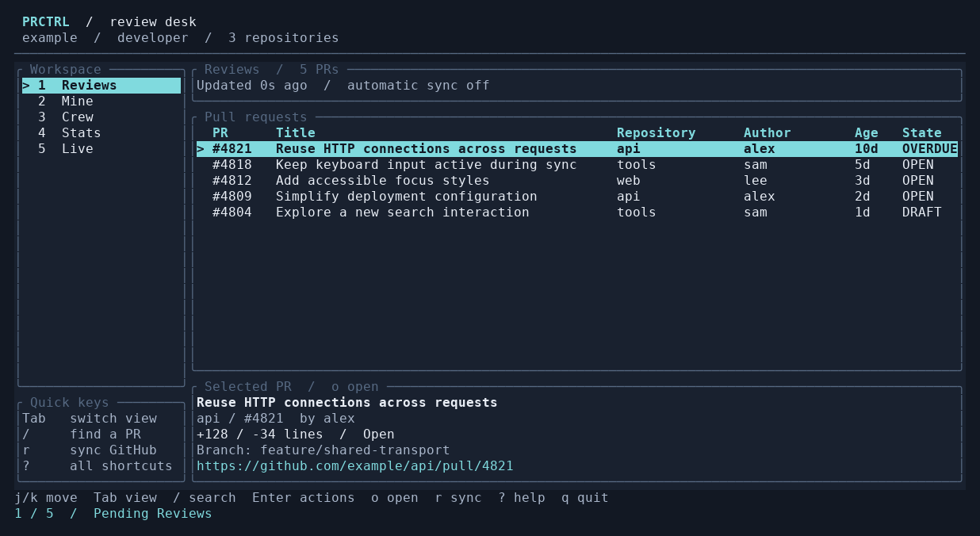This screenshot has height=536, width=980.
Task: Click the PR column header
Action: point(220,133)
